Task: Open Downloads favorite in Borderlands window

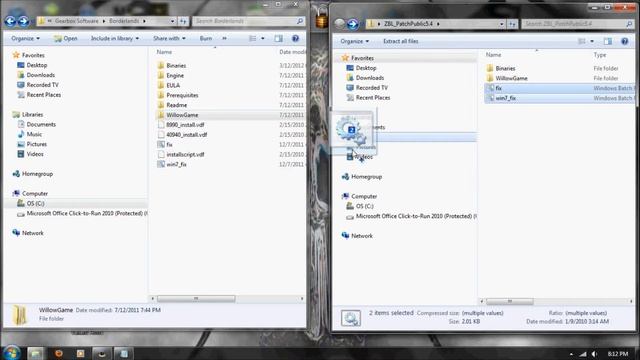Action: coord(40,75)
